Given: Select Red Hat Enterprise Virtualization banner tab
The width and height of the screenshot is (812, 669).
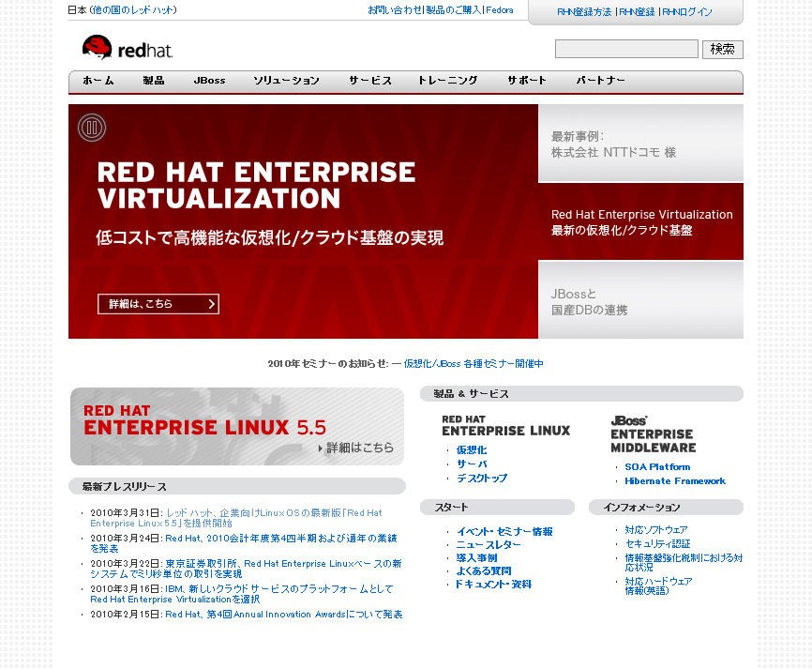Looking at the screenshot, I should 640,221.
